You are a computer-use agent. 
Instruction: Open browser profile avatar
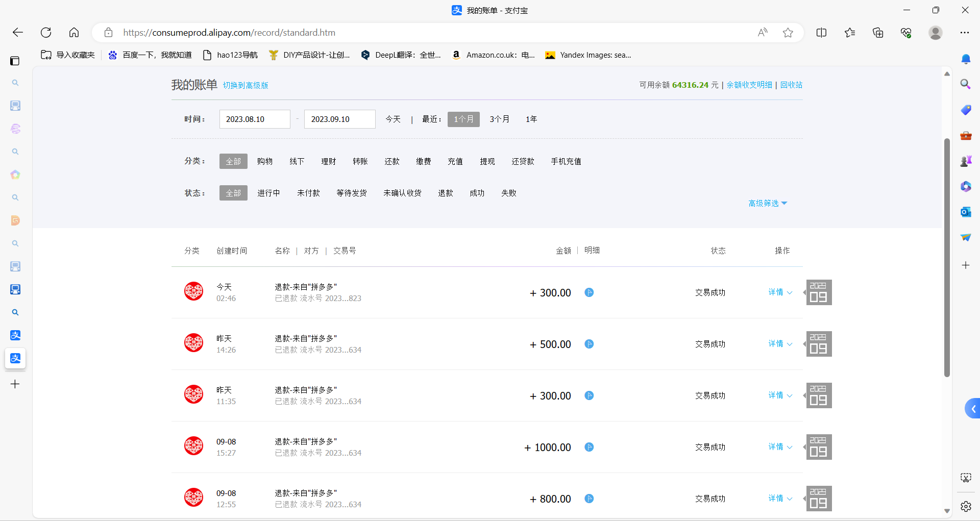(x=936, y=33)
